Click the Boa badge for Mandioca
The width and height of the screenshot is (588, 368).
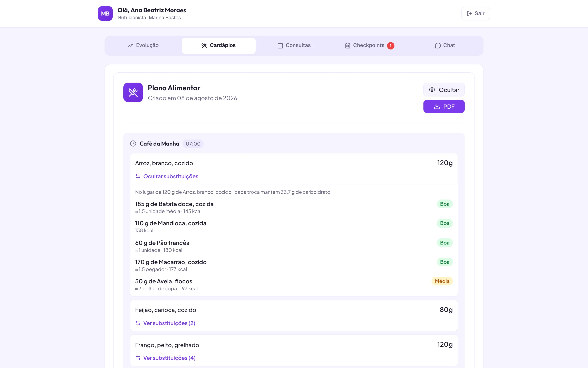tap(445, 223)
